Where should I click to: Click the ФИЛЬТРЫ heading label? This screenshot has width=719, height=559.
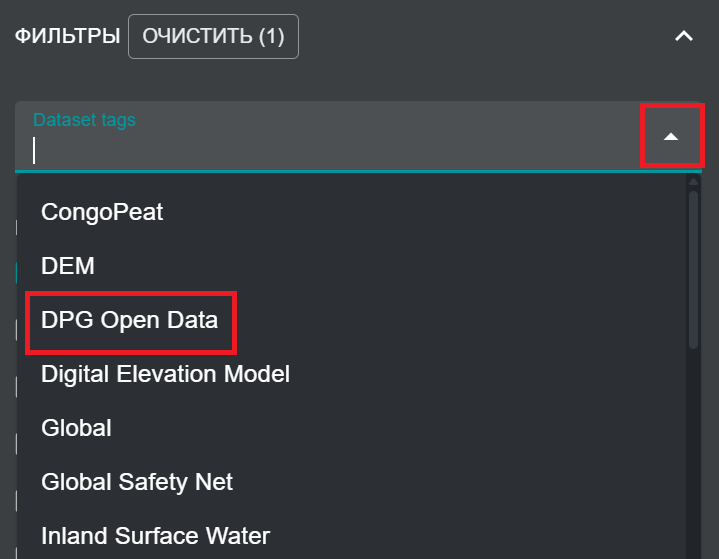(x=67, y=37)
